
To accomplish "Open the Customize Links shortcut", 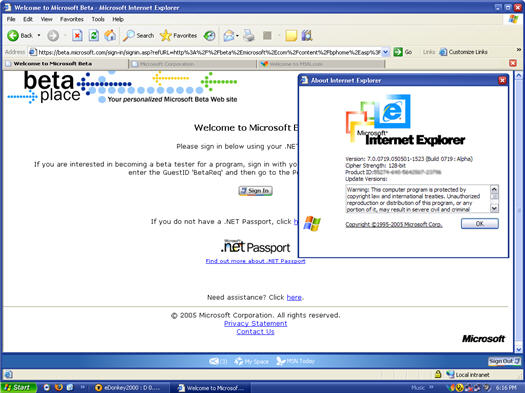I will coord(463,52).
